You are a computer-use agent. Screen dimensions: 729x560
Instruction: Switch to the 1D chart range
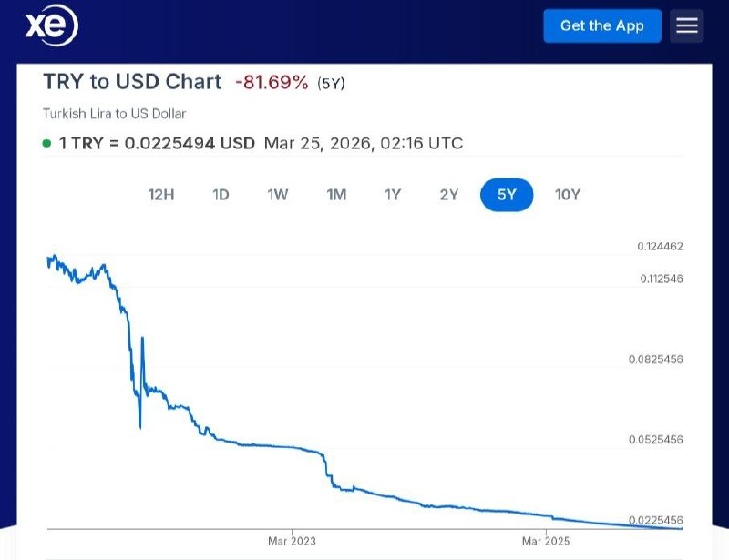point(221,194)
